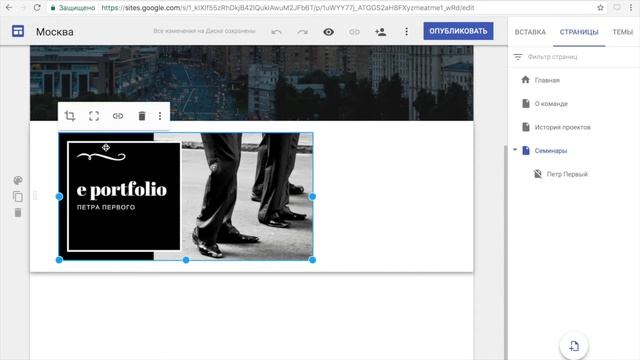Click the move handle on the image

[106, 147]
